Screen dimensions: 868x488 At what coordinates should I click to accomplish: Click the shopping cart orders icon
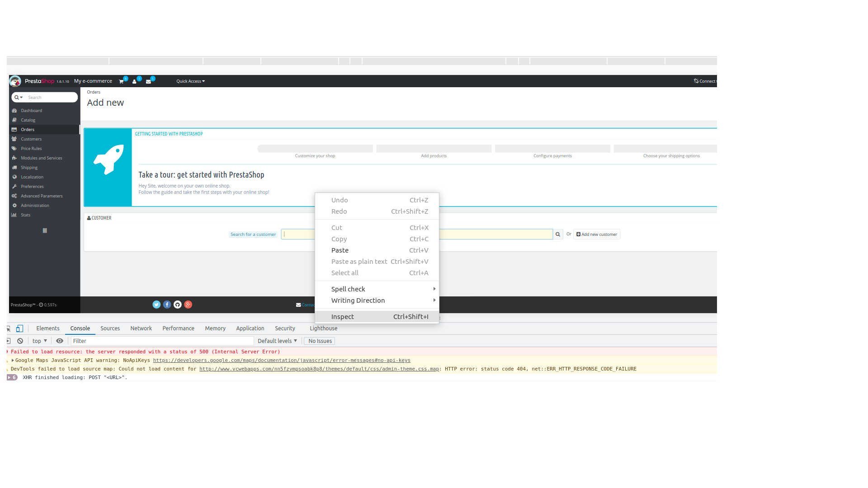click(x=121, y=82)
